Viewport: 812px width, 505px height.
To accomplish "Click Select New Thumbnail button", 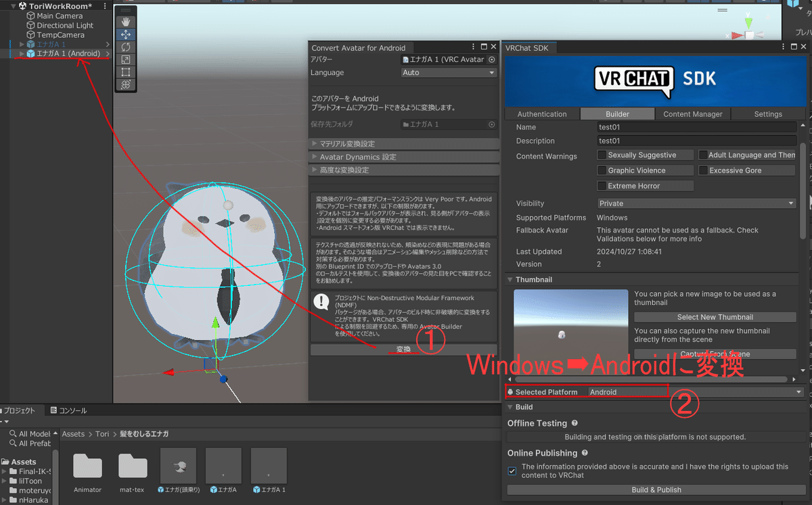I will pyautogui.click(x=715, y=317).
